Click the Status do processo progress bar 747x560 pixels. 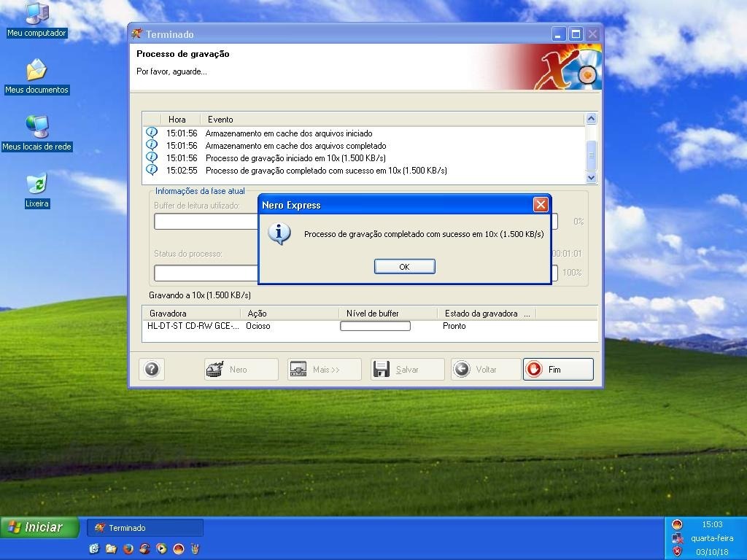coord(206,273)
